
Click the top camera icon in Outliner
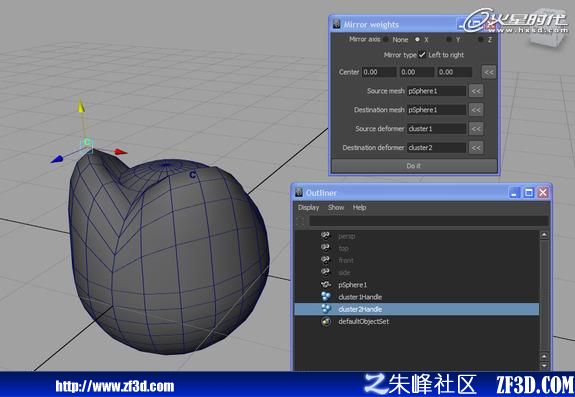click(x=325, y=248)
